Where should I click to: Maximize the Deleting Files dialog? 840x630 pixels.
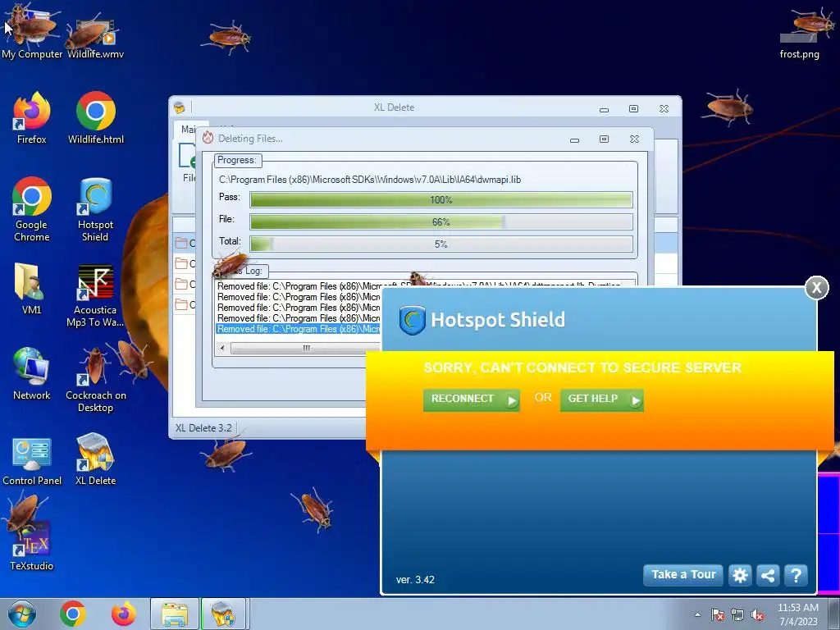pos(604,139)
